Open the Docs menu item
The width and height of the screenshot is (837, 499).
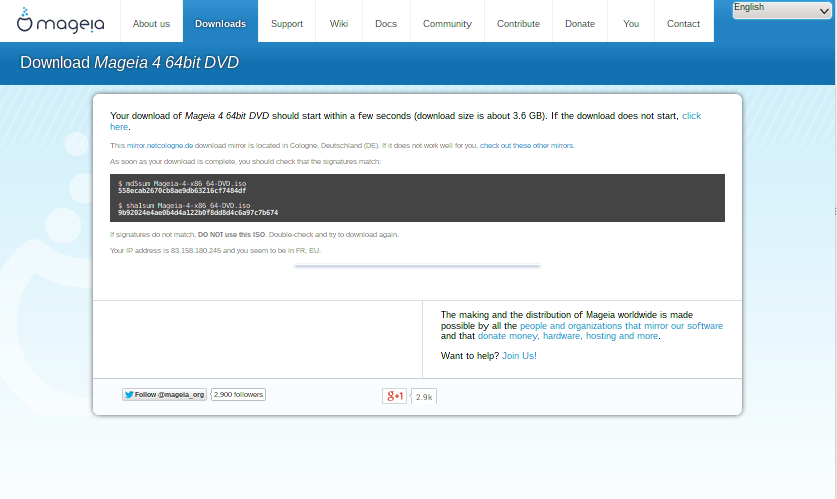[x=386, y=23]
